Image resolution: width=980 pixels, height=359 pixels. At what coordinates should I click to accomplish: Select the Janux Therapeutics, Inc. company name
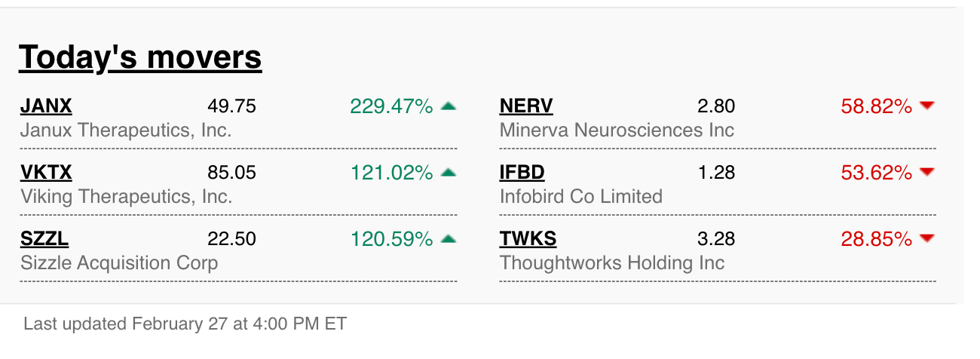[126, 130]
